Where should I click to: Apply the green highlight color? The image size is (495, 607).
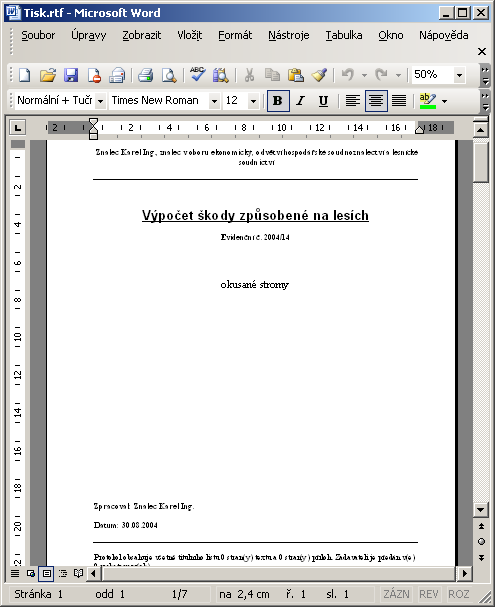[428, 101]
